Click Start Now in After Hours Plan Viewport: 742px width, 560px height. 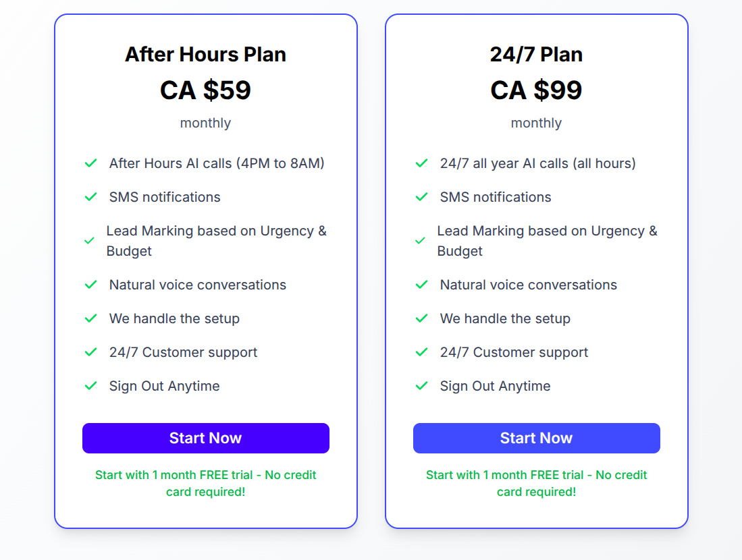click(x=205, y=438)
